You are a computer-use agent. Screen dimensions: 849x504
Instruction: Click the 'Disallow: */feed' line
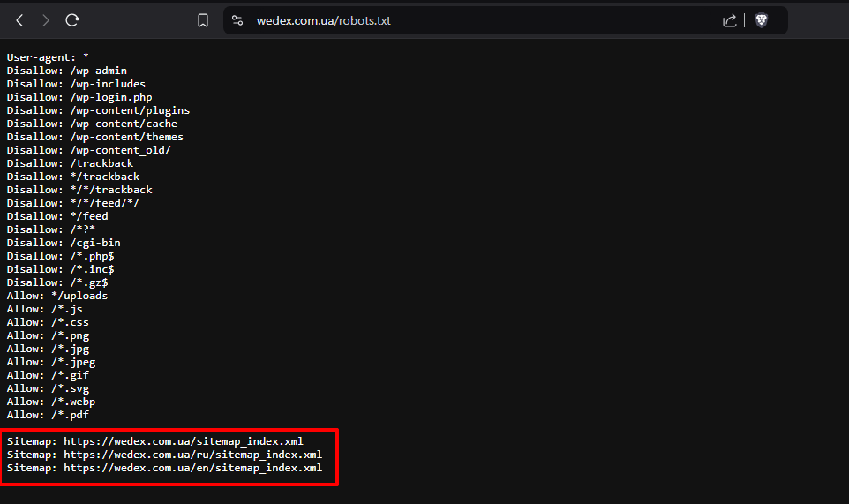click(57, 216)
